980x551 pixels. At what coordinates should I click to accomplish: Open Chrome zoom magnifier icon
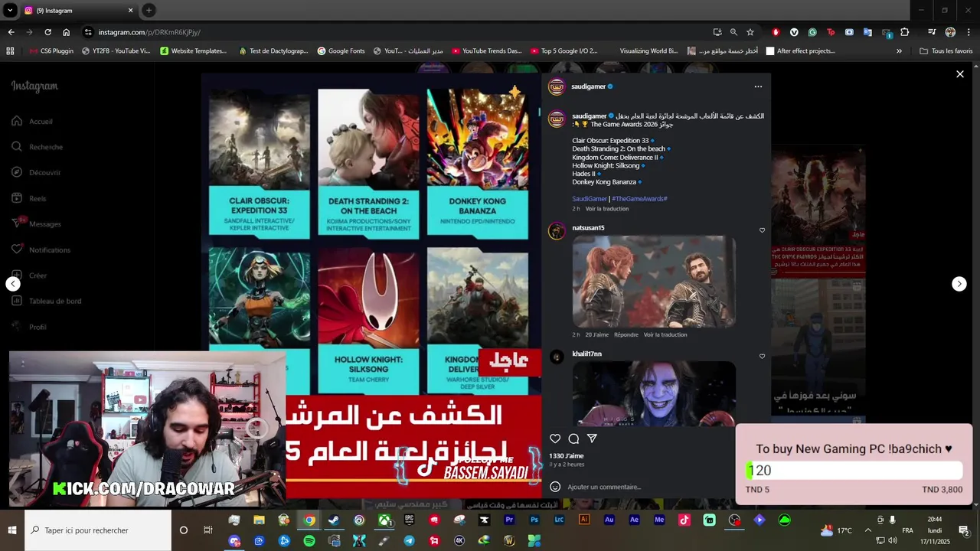tap(733, 32)
